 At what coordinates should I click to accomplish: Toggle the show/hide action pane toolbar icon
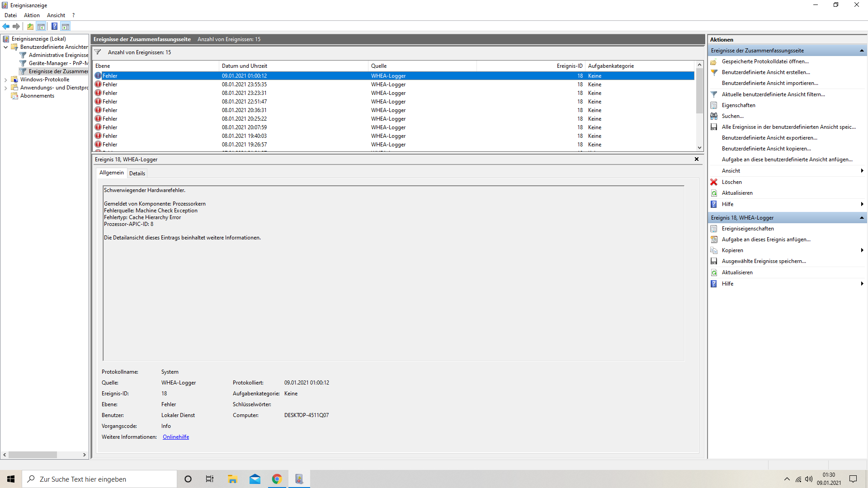click(66, 26)
